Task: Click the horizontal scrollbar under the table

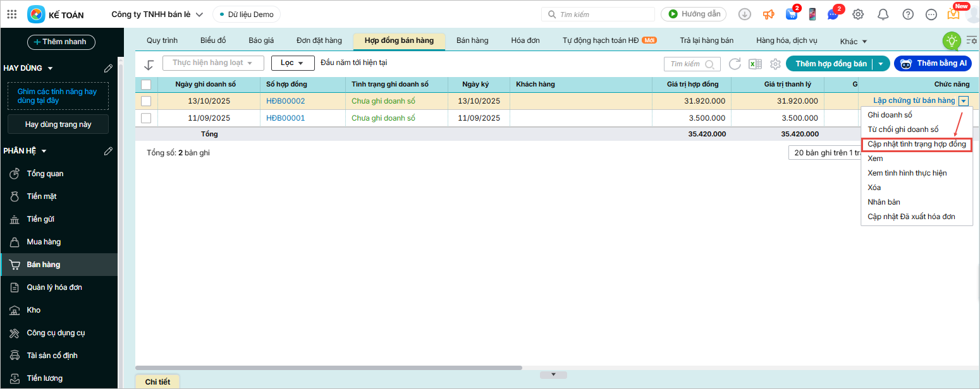Action: point(329,368)
